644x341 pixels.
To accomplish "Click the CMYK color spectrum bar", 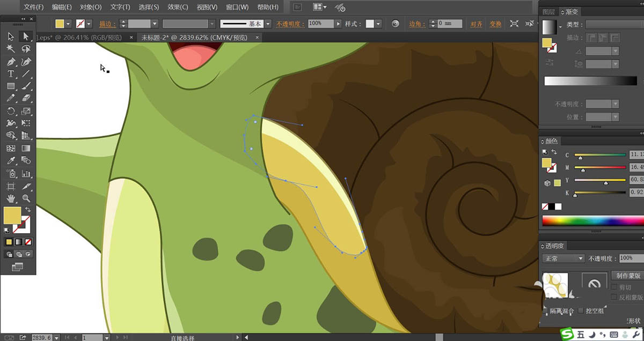I will point(593,220).
